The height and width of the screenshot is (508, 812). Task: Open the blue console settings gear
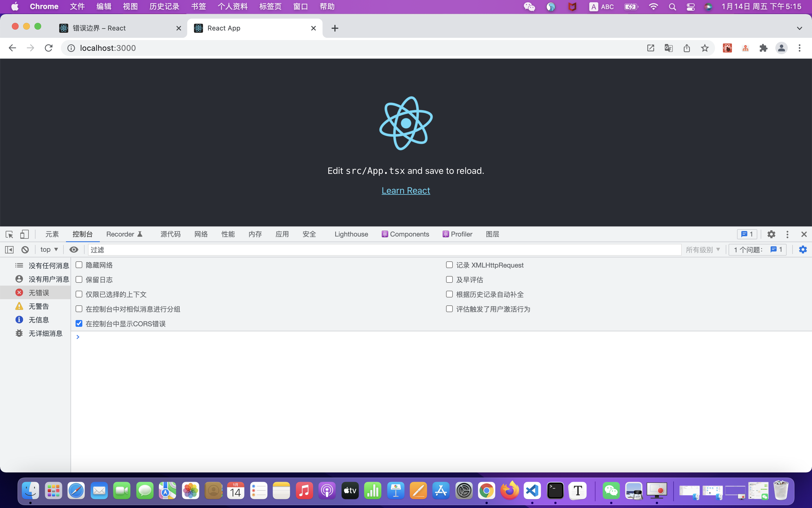[803, 250]
